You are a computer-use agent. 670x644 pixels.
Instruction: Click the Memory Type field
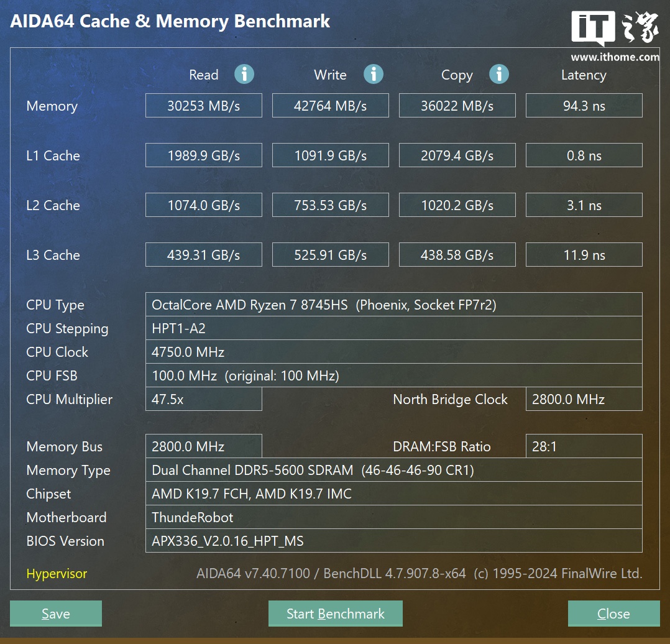coord(394,470)
